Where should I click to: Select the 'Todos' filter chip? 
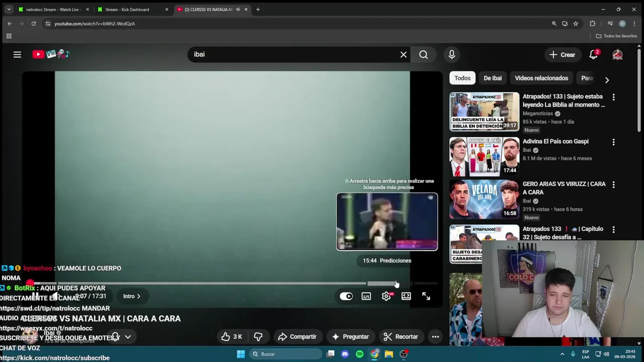point(462,78)
